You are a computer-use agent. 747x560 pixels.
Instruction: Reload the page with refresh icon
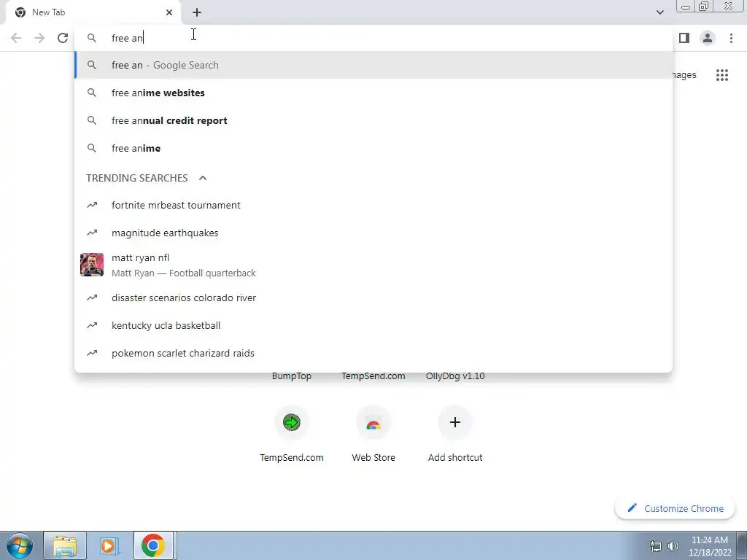click(63, 38)
